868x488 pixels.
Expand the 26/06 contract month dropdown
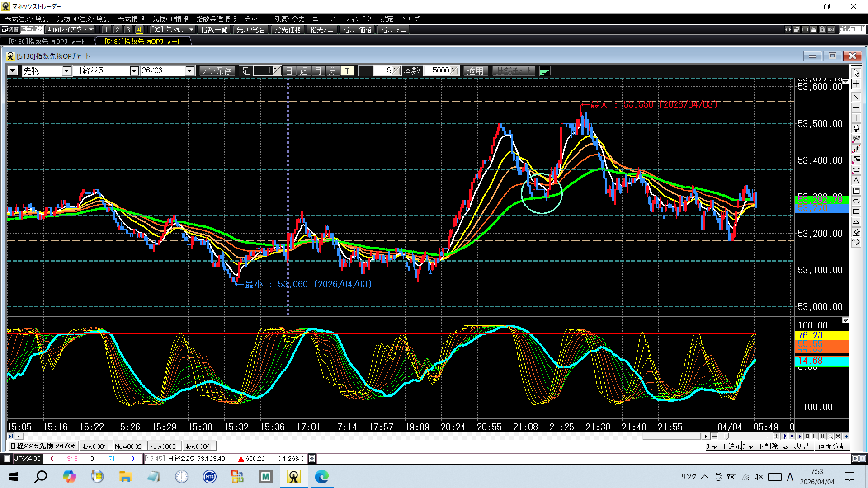tap(190, 71)
